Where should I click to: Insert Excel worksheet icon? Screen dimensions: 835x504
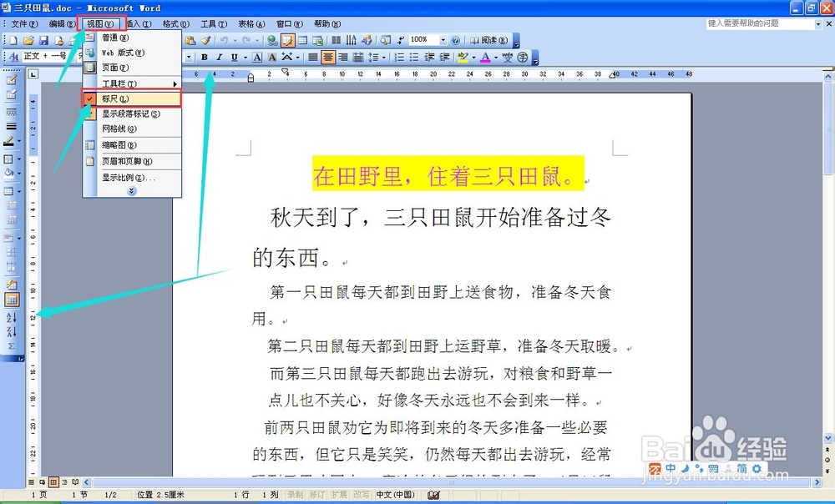[x=318, y=40]
